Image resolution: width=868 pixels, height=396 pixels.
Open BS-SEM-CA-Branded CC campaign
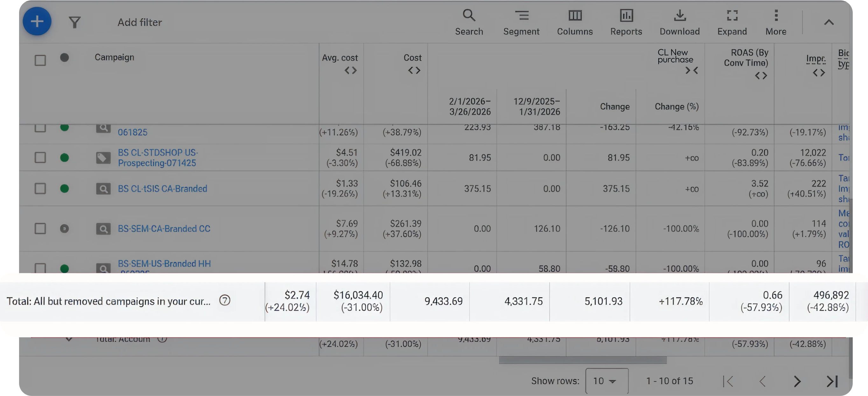(x=164, y=229)
